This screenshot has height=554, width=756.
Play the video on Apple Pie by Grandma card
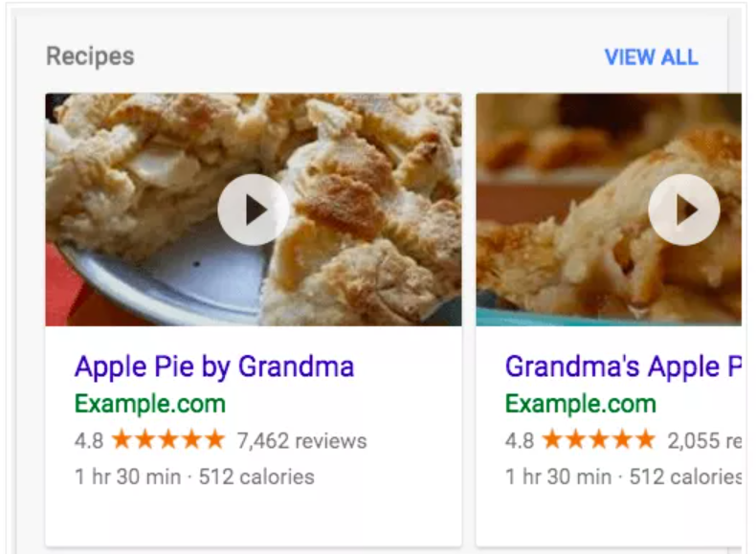pos(254,210)
